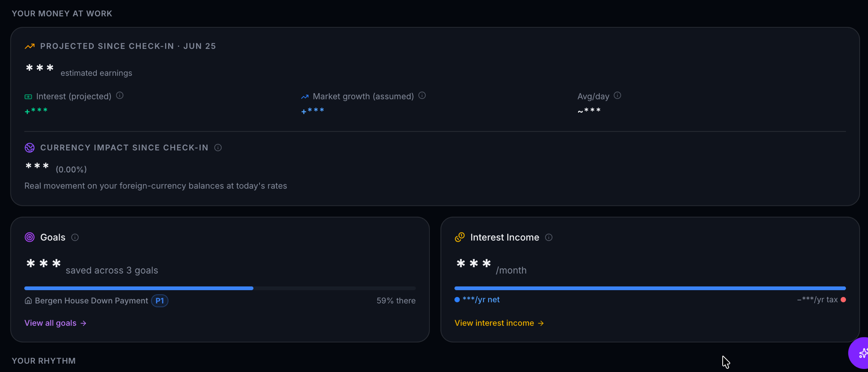This screenshot has height=372, width=868.
Task: Click the 'estimated earnings' text
Action: point(96,73)
